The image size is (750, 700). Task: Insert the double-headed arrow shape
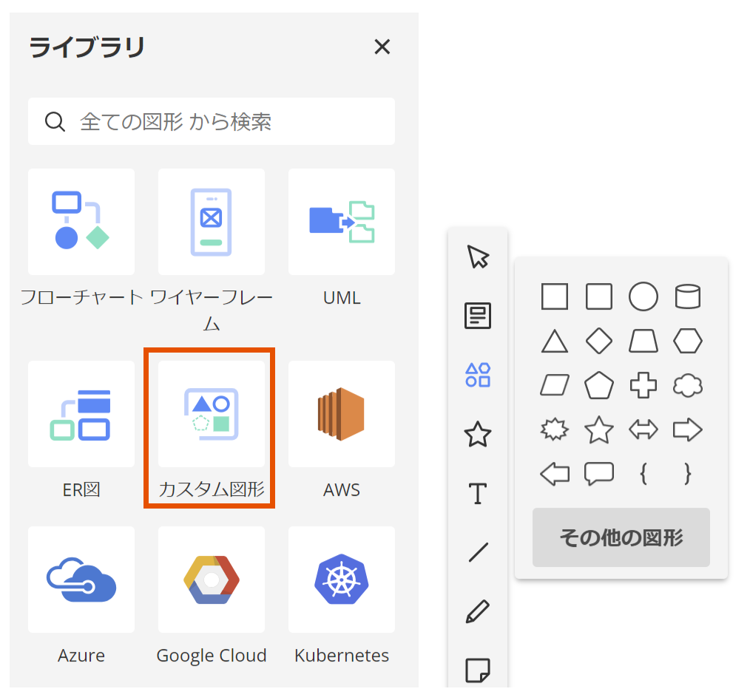click(643, 429)
